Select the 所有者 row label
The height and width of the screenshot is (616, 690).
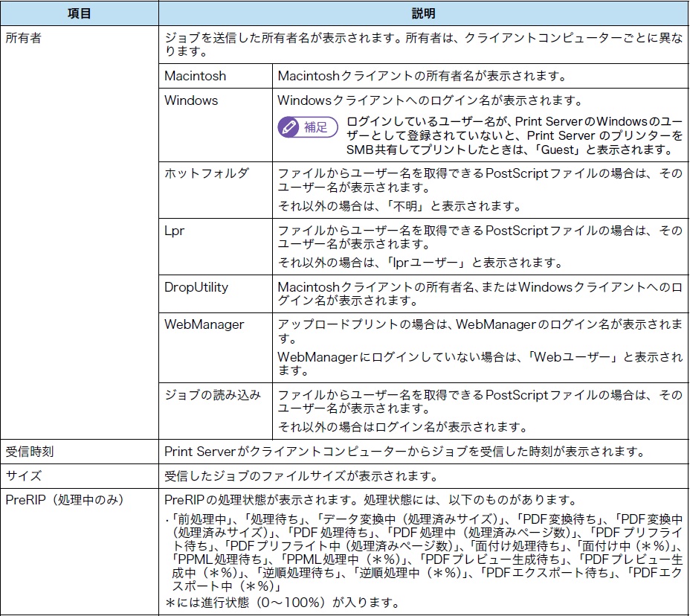23,37
